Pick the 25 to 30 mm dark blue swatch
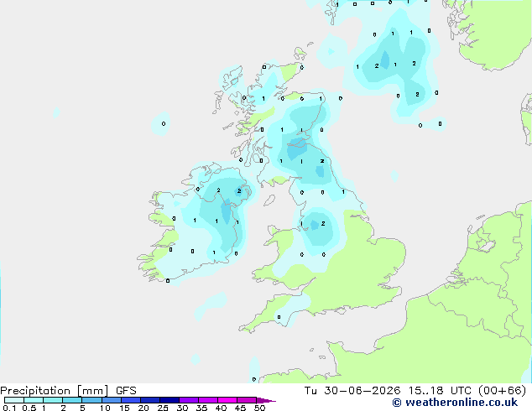Image resolution: width=532 pixels, height=411 pixels. (170, 400)
